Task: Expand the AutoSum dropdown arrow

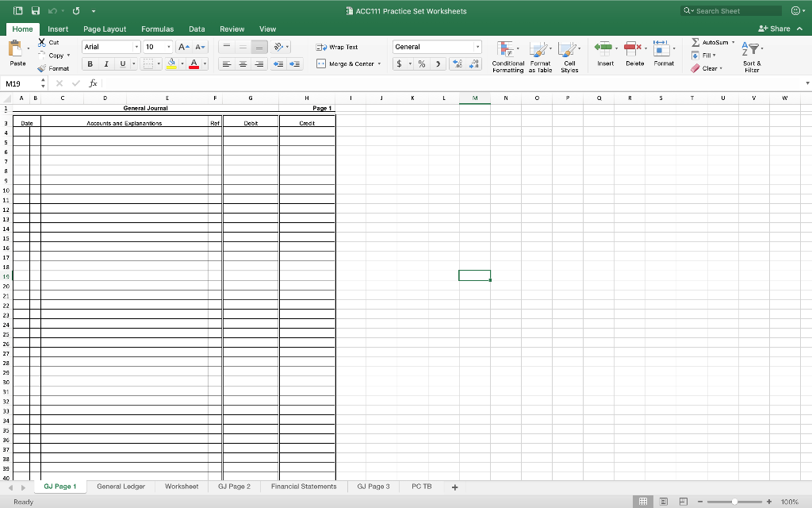Action: click(733, 42)
